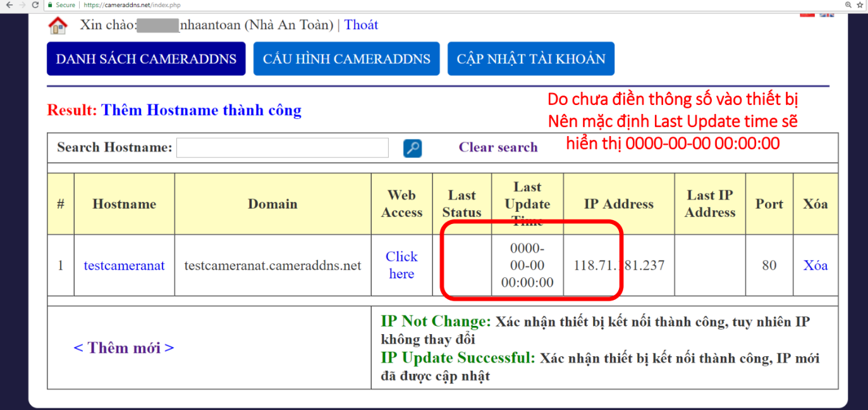Click the zoom magnifier in the address bar
The height and width of the screenshot is (410, 868).
(x=848, y=5)
